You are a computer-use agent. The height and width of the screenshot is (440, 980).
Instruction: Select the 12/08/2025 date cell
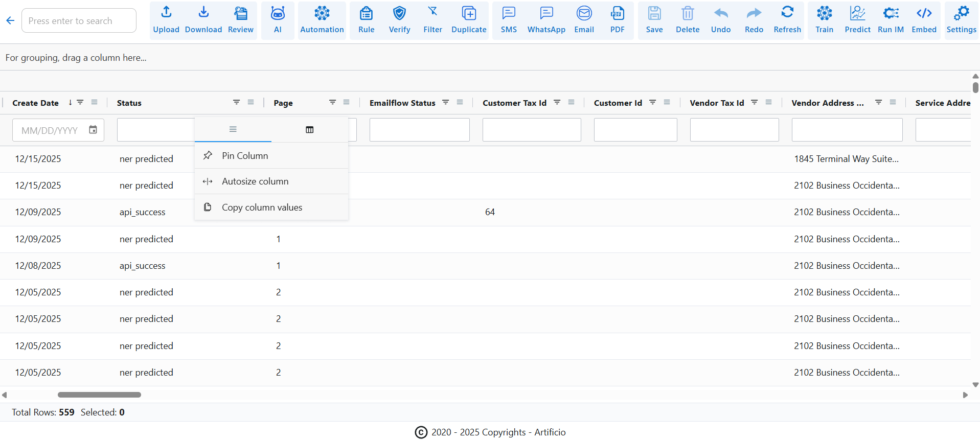[x=38, y=266]
